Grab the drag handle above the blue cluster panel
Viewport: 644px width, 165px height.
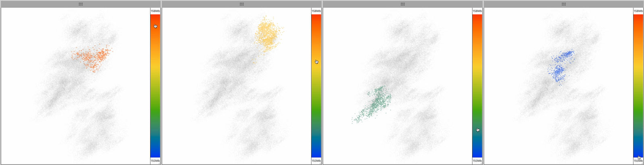[x=563, y=4]
